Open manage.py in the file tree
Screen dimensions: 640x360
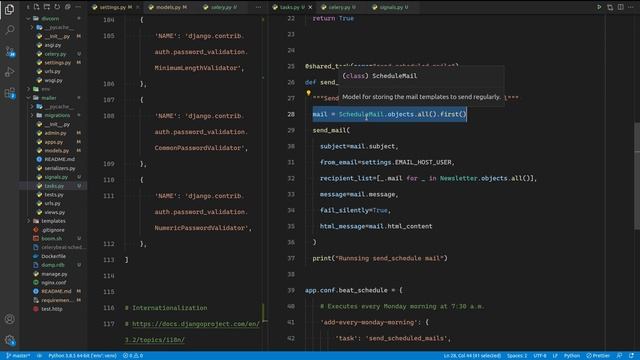click(x=54, y=274)
